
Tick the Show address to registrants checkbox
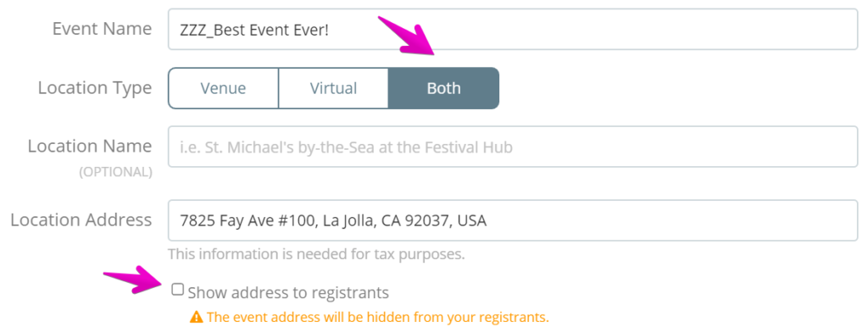click(177, 289)
